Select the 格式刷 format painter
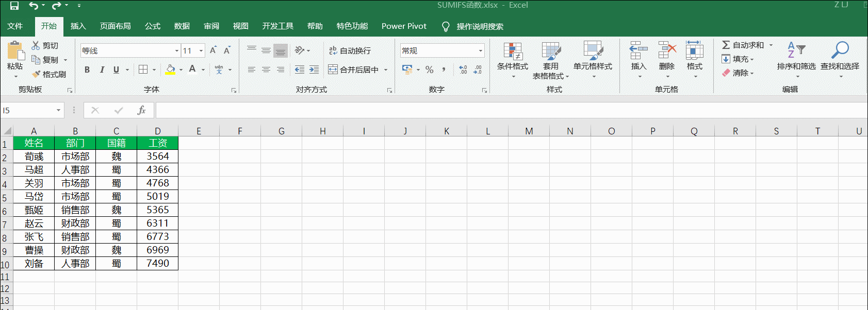868x310 pixels. coord(50,74)
